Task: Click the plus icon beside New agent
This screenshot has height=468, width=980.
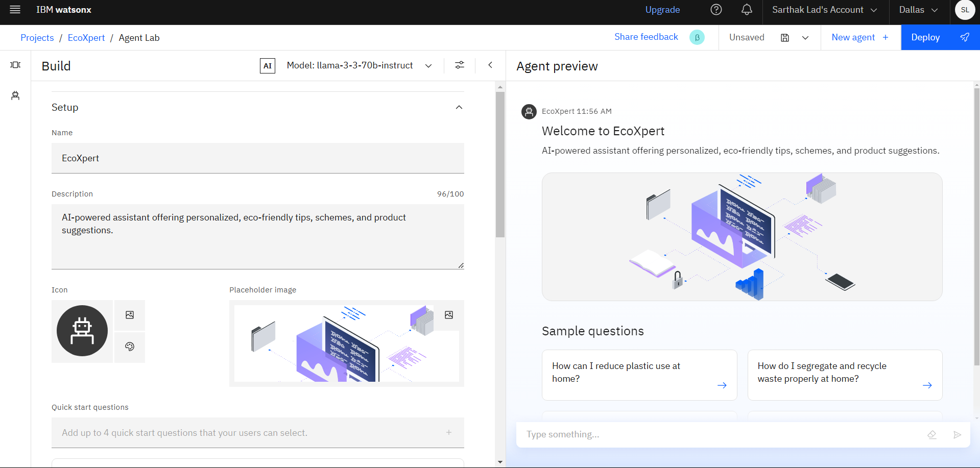Action: point(886,37)
